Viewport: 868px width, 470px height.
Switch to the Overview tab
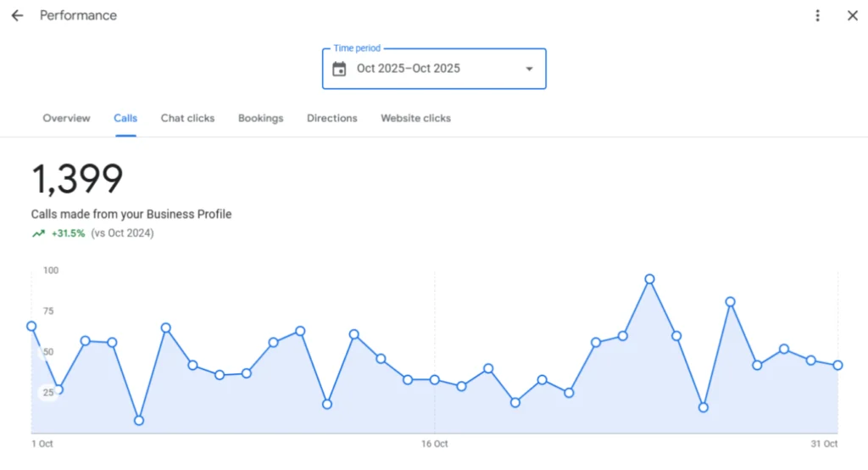(66, 118)
